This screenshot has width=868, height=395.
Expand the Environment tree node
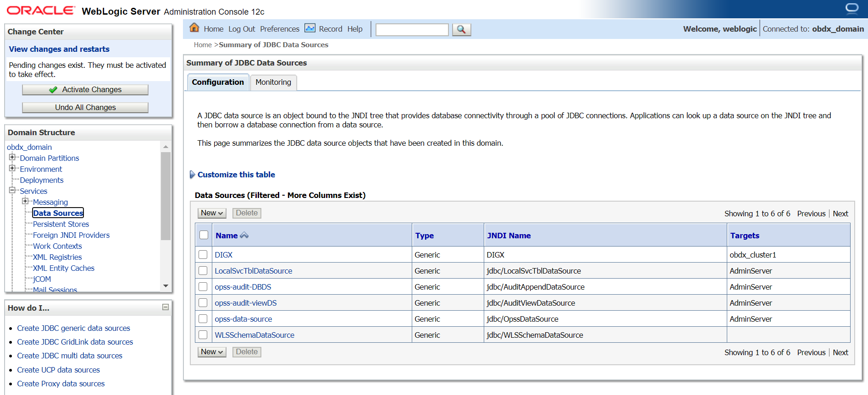pos(12,168)
